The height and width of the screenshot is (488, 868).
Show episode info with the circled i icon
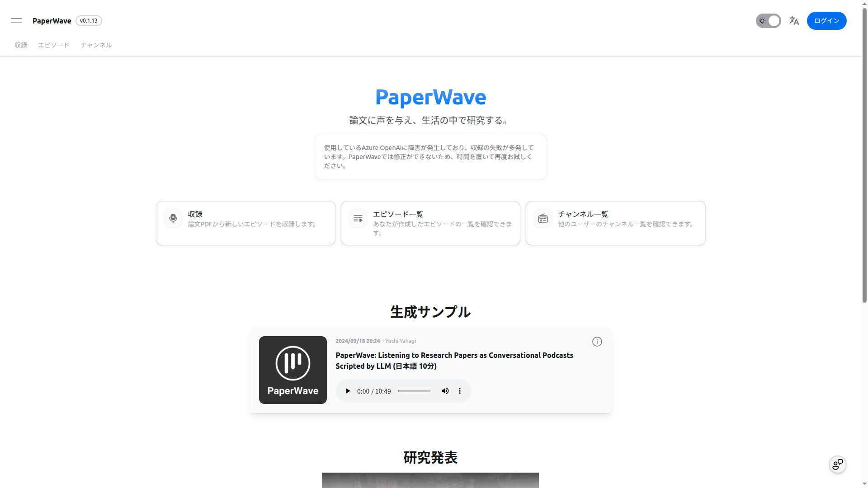597,342
